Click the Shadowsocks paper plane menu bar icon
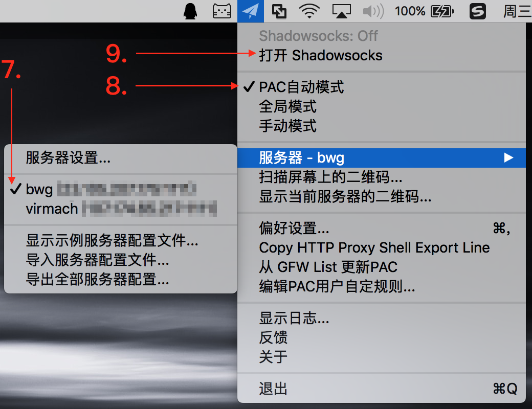Screen dimensions: 532x409 click(x=250, y=11)
